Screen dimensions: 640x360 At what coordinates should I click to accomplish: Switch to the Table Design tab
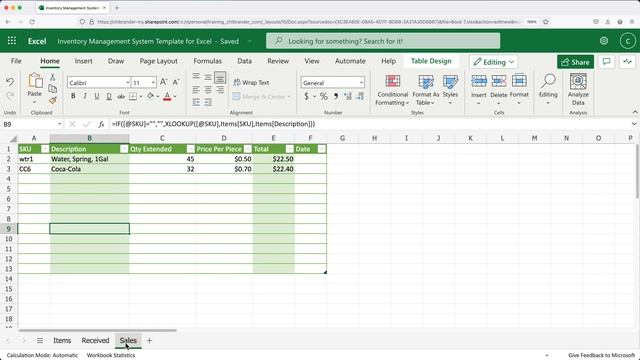[x=431, y=61]
